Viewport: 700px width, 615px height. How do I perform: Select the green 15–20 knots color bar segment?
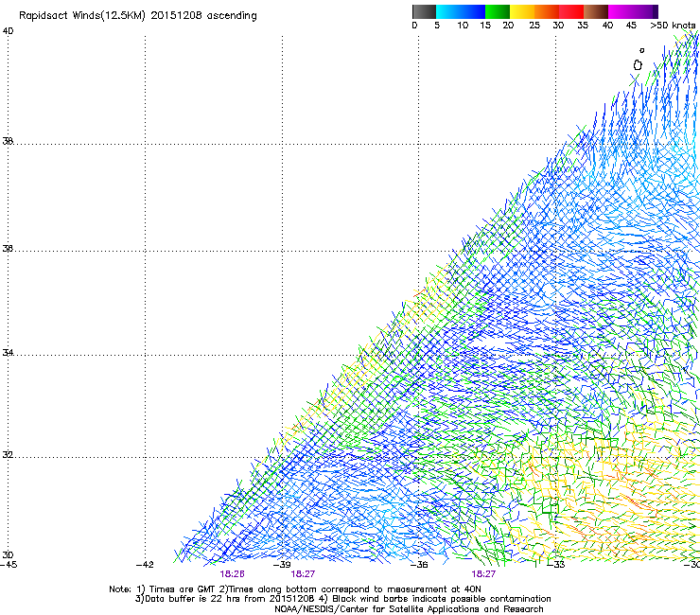pos(498,11)
